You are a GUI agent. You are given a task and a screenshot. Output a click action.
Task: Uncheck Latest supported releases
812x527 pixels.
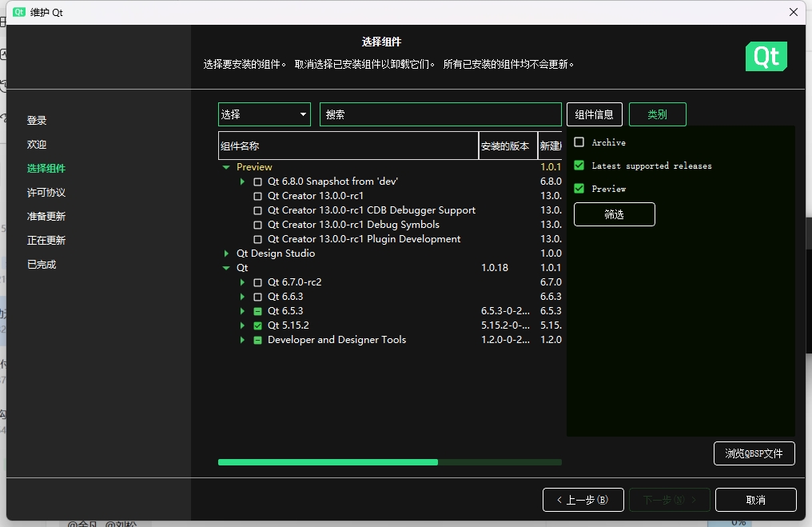tap(579, 166)
